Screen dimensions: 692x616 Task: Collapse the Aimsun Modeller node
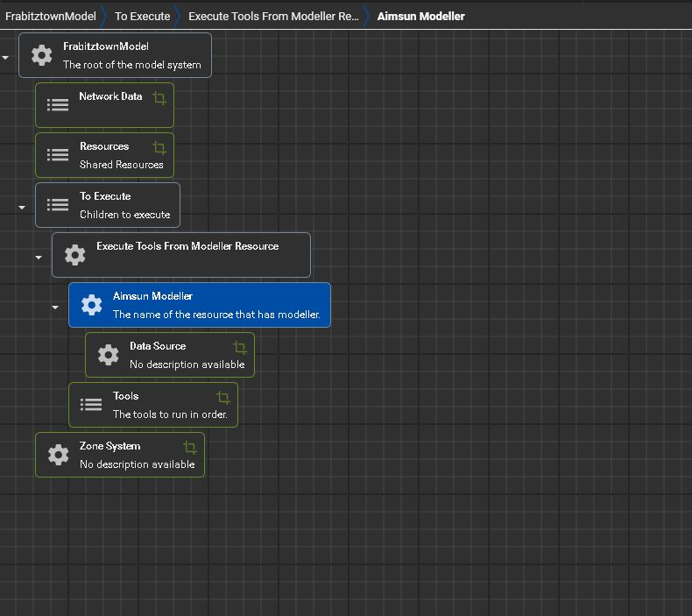point(54,307)
